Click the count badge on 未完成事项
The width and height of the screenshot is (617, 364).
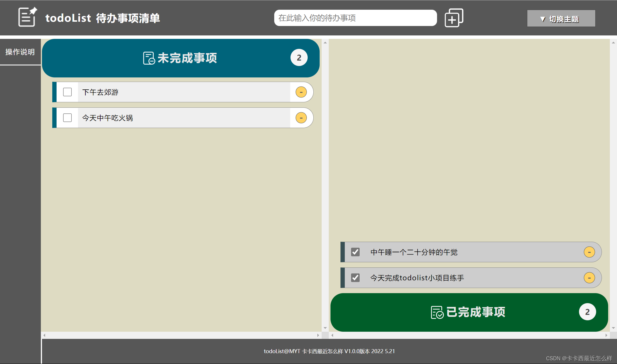299,57
